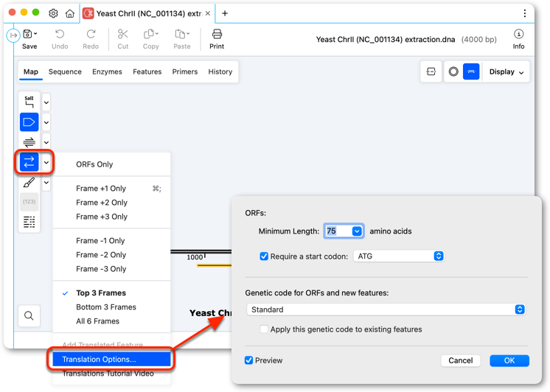The width and height of the screenshot is (550, 392).
Task: Toggle the side panel arrow button
Action: pyautogui.click(x=13, y=35)
